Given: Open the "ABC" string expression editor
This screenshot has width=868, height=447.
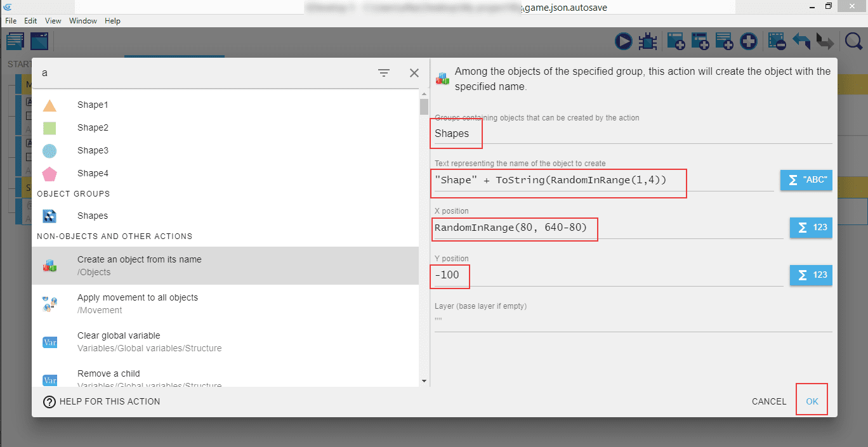Looking at the screenshot, I should coord(805,179).
